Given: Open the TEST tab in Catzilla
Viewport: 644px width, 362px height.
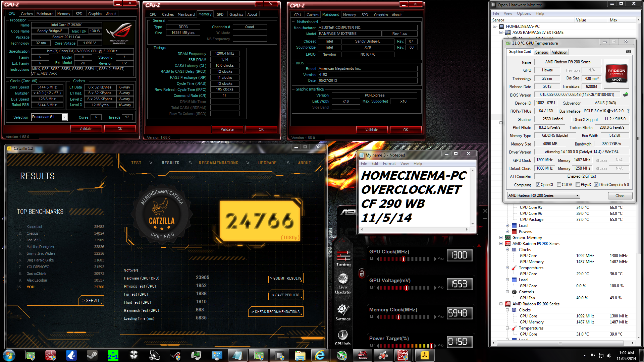Looking at the screenshot, I should point(136,163).
